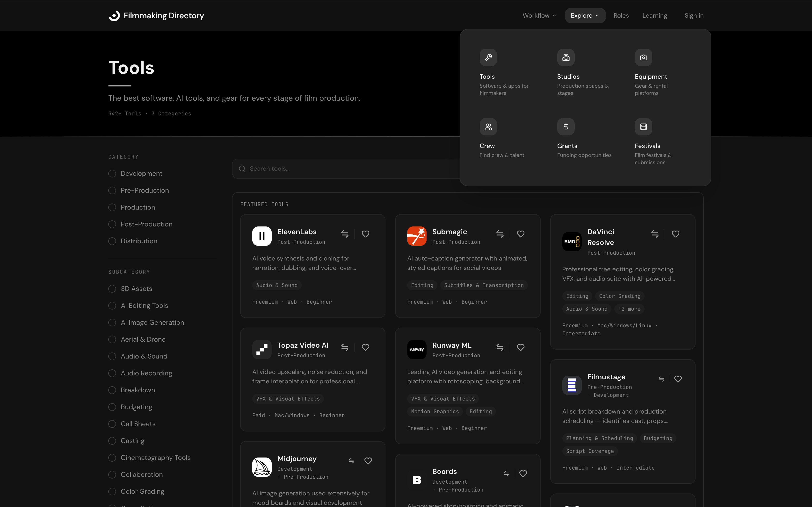Select the Post-Production category filter
Image resolution: width=812 pixels, height=507 pixels.
(x=112, y=224)
